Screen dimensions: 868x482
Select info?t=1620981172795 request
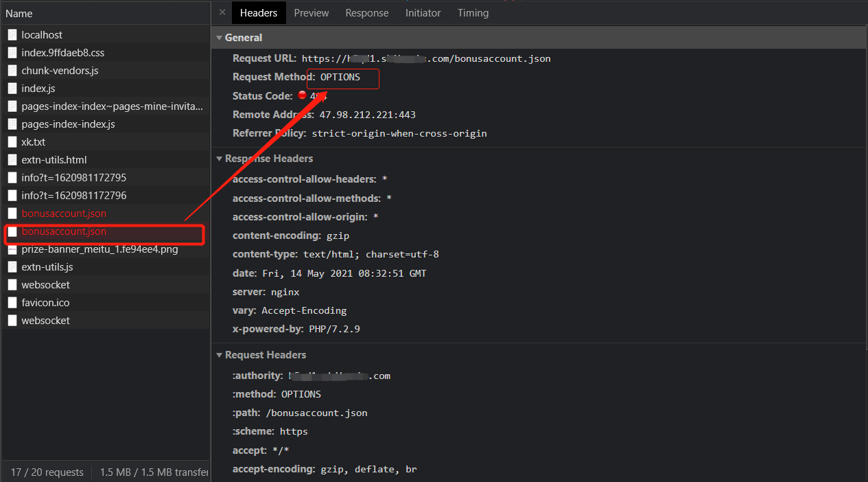tap(105, 178)
